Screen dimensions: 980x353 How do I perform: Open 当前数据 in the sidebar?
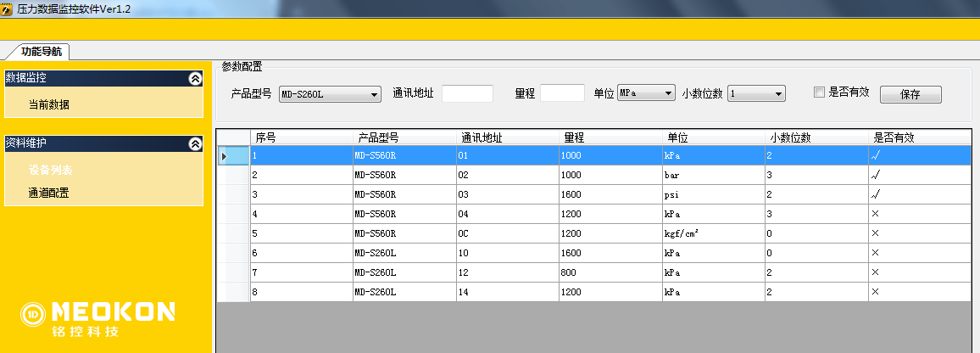click(49, 104)
